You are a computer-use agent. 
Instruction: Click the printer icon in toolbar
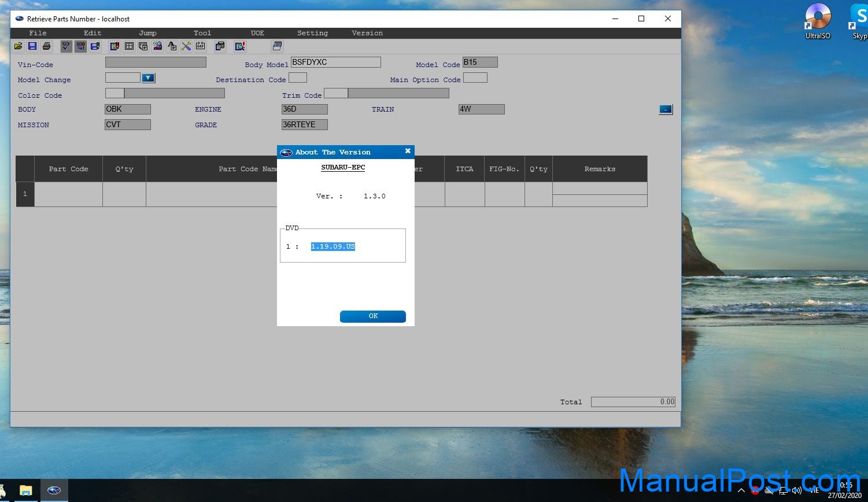pyautogui.click(x=47, y=46)
